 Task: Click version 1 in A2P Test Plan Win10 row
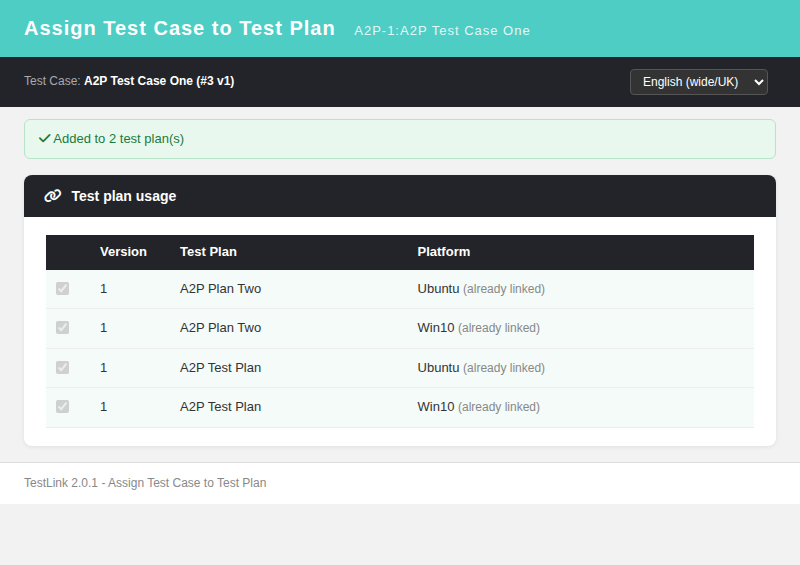click(x=104, y=407)
